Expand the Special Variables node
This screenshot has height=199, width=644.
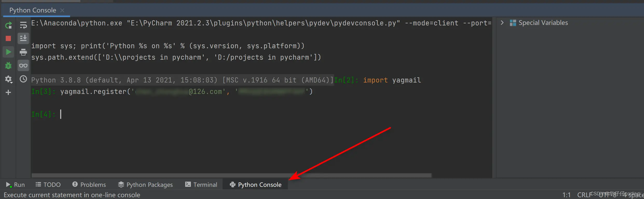pyautogui.click(x=502, y=23)
